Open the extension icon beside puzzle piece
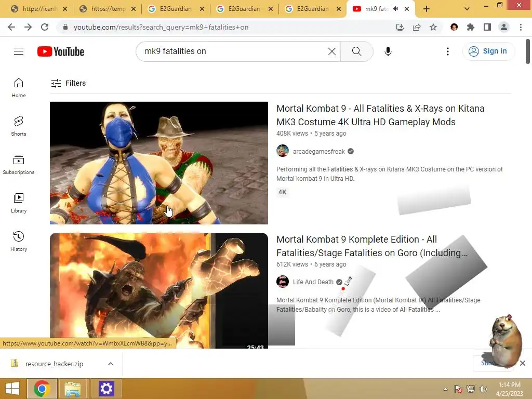532x399 pixels. click(454, 27)
